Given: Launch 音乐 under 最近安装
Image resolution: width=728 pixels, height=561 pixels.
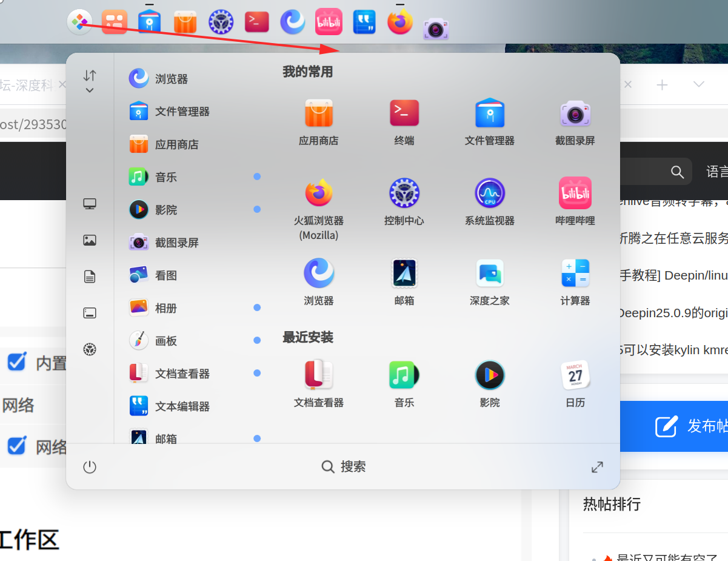Looking at the screenshot, I should pos(404,384).
